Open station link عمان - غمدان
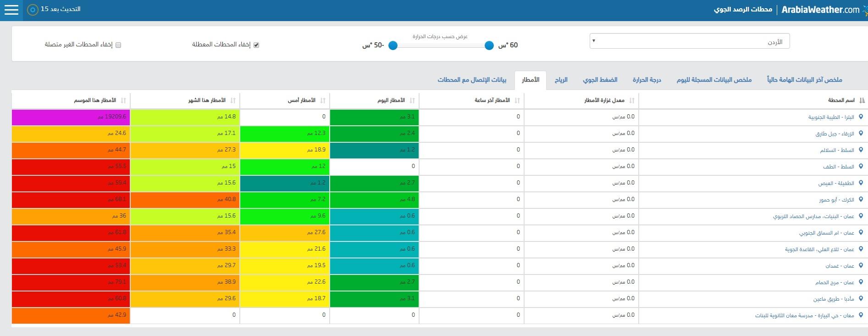868x336 pixels. click(840, 266)
